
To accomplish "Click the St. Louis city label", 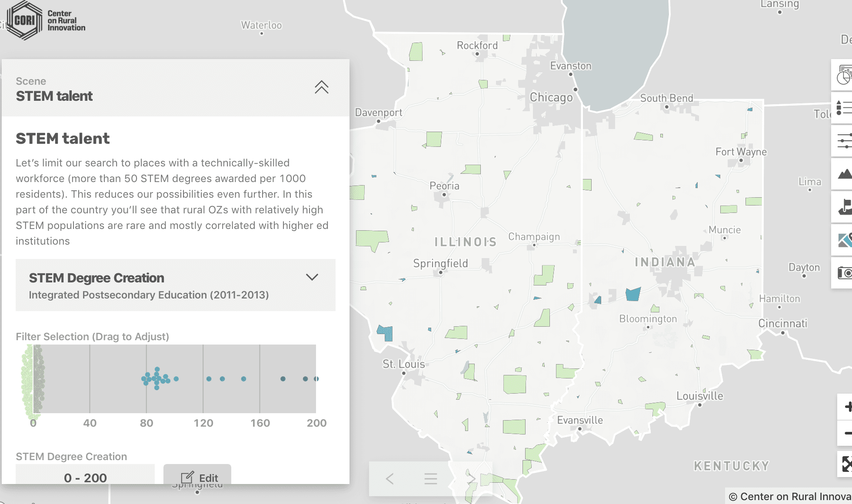I will 403,364.
